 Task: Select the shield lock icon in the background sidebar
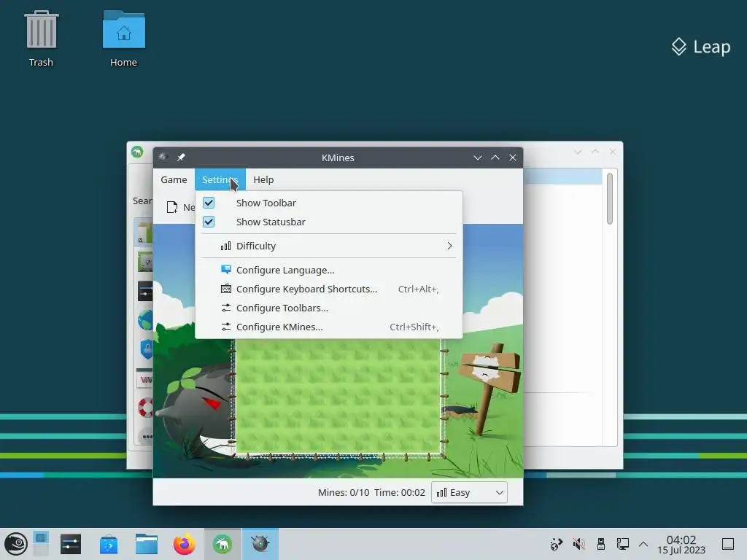pyautogui.click(x=146, y=349)
